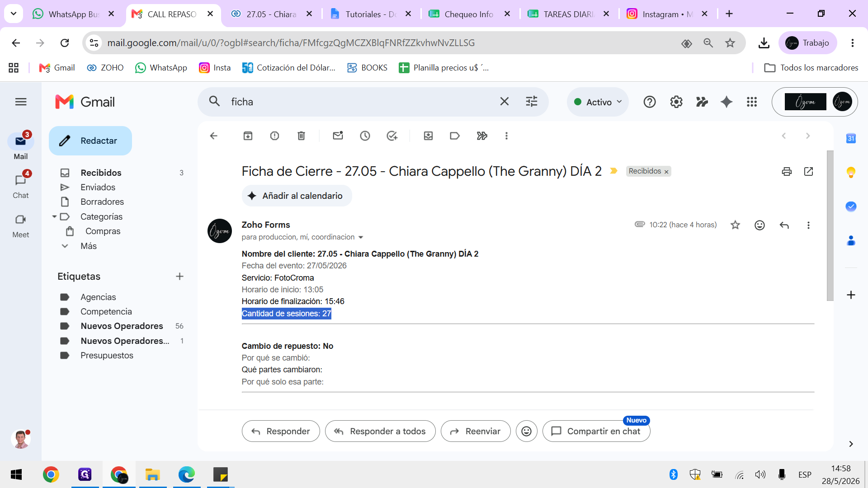Archive the email with the archive icon

pyautogui.click(x=248, y=136)
